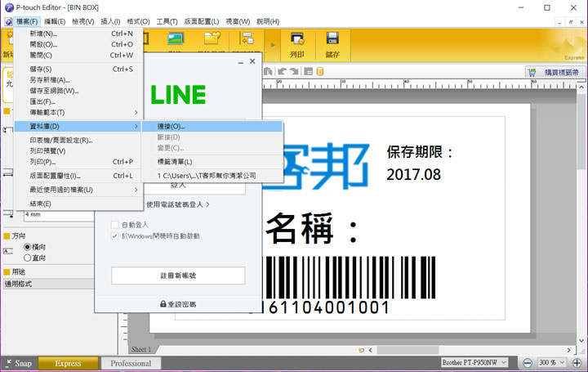Open the 300 % zoom dropdown
The image size is (588, 372).
pyautogui.click(x=562, y=362)
